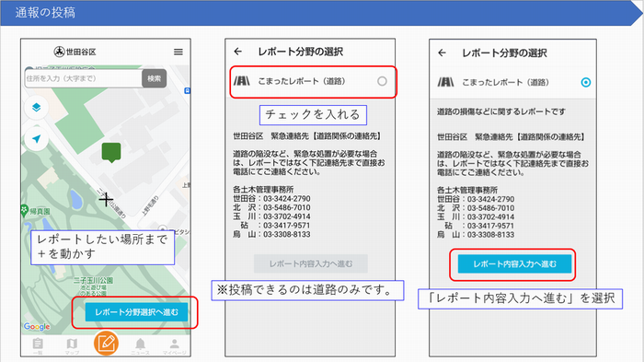644x362 pixels.
Task: Go back using arrow in right phone screen
Action: click(x=442, y=53)
